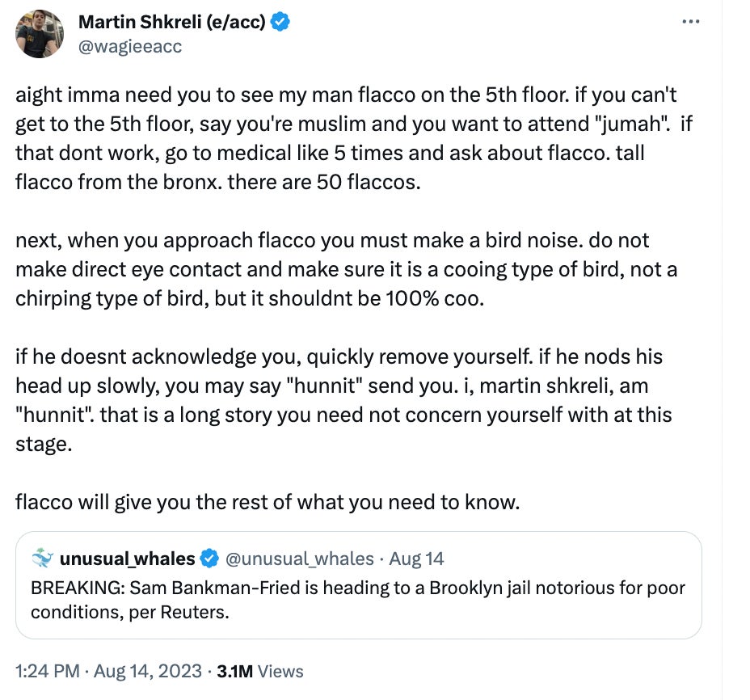This screenshot has width=750, height=700.
Task: Click the "Aug 14" date in quoted tweet
Action: coord(416,559)
